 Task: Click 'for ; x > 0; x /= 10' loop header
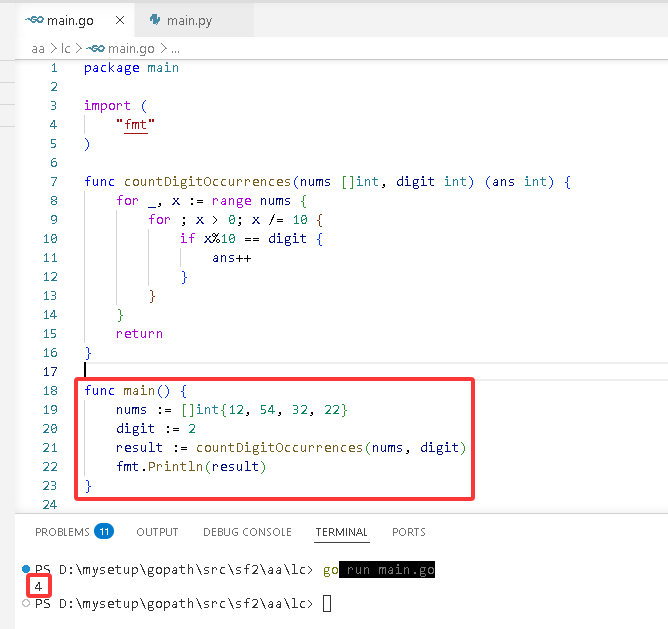point(228,220)
